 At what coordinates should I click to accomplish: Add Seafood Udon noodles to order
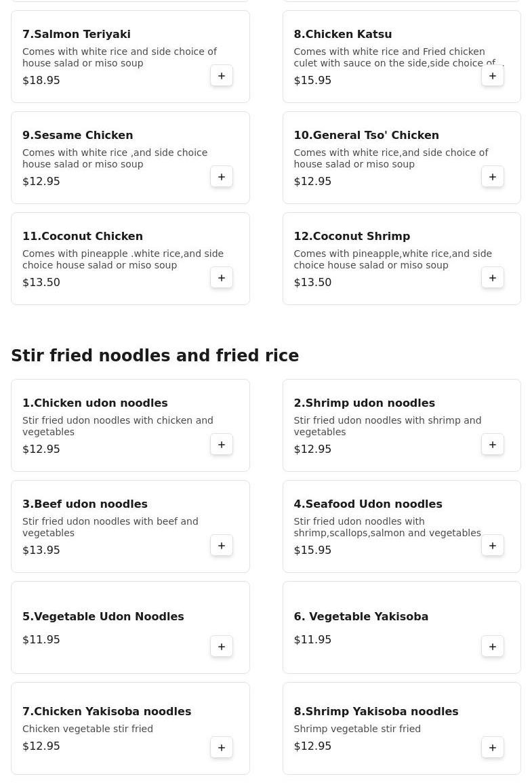(493, 546)
